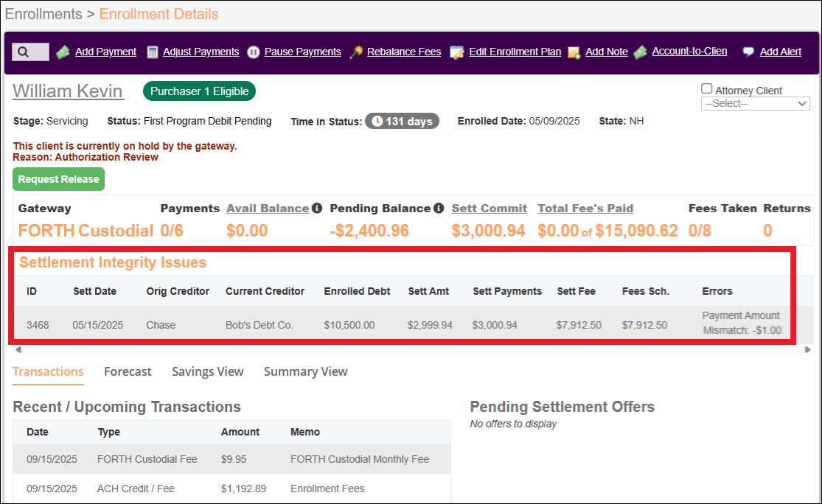Select the ACH Credit / Fee transaction row

point(231,489)
